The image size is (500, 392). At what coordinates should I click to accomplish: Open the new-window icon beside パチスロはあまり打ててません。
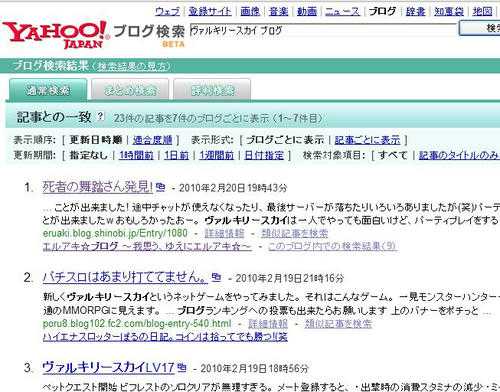[x=217, y=277]
